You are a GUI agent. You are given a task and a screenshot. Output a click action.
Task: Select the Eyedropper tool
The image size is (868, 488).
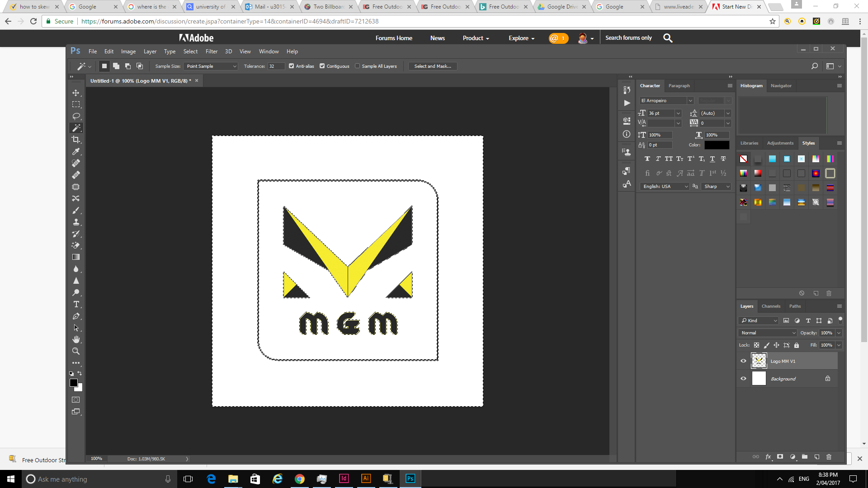(x=76, y=151)
